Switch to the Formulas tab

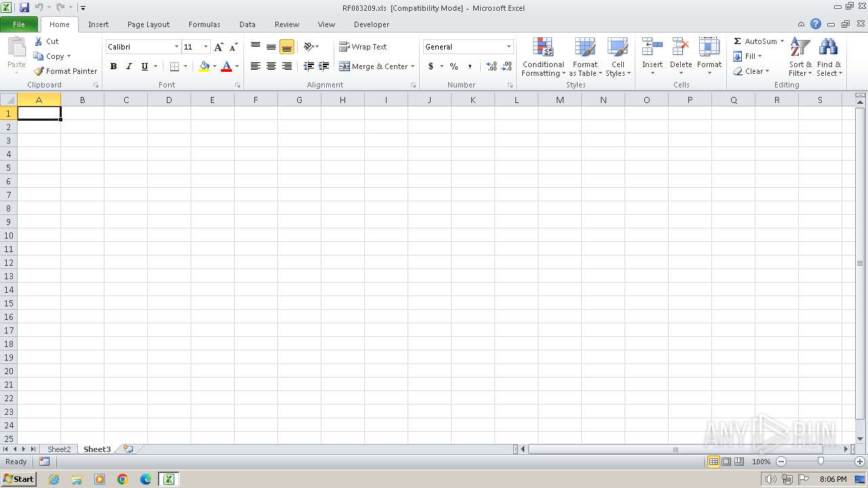point(204,24)
